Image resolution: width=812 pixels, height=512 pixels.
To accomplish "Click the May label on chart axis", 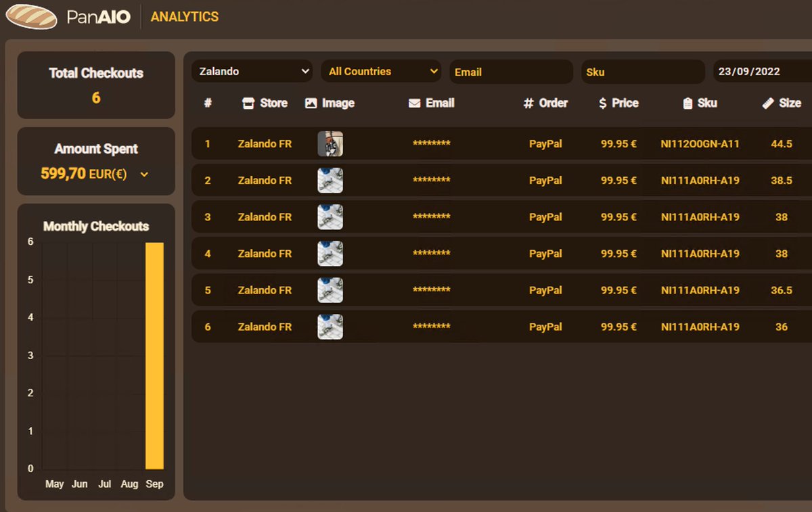I will 54,484.
